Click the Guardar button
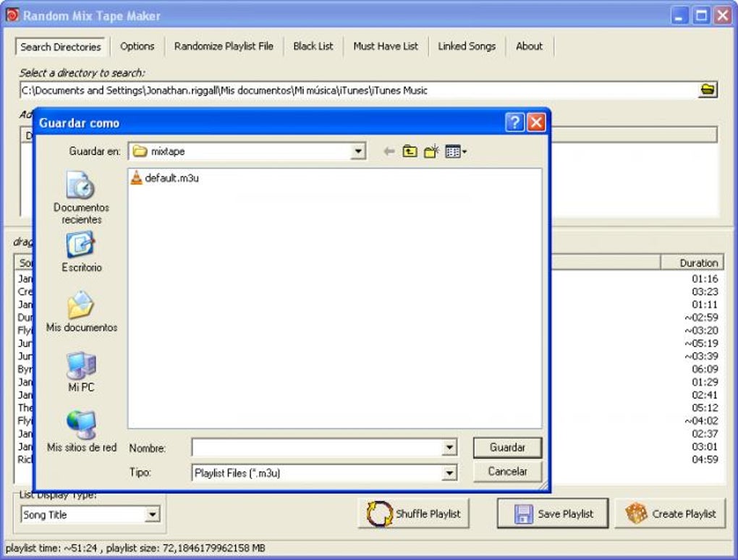This screenshot has width=738, height=560. coord(507,448)
